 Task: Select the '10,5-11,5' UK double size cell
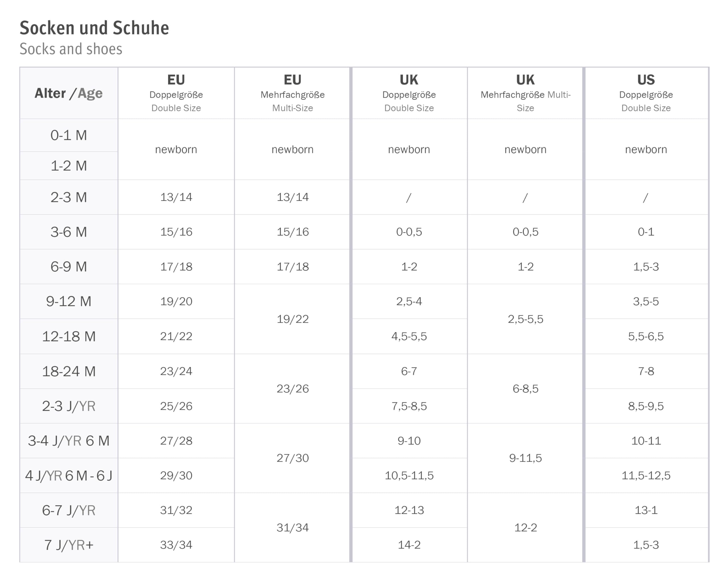coord(409,475)
